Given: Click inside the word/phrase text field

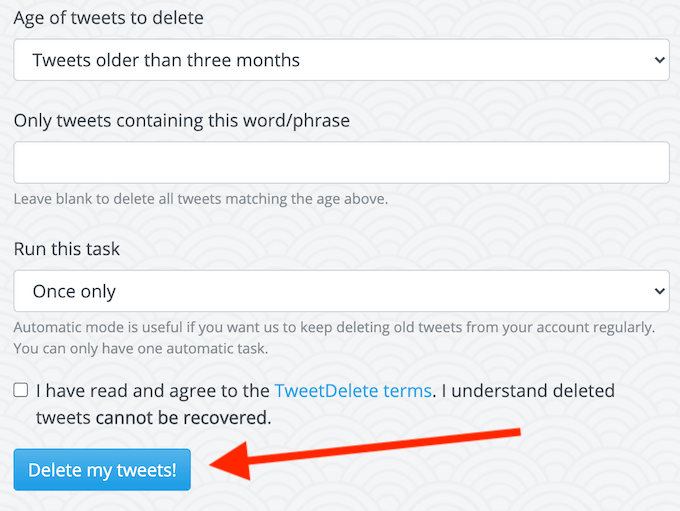Looking at the screenshot, I should click(x=340, y=162).
